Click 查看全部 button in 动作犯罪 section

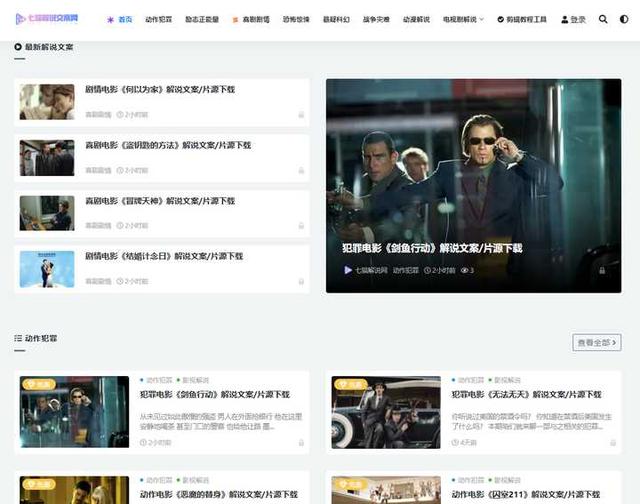596,342
